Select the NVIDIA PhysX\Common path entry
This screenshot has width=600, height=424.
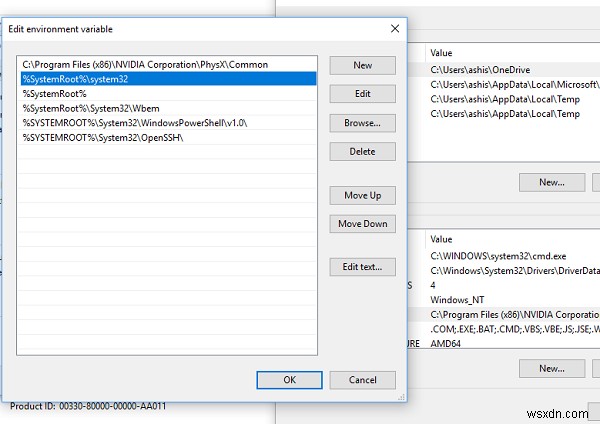(167, 64)
